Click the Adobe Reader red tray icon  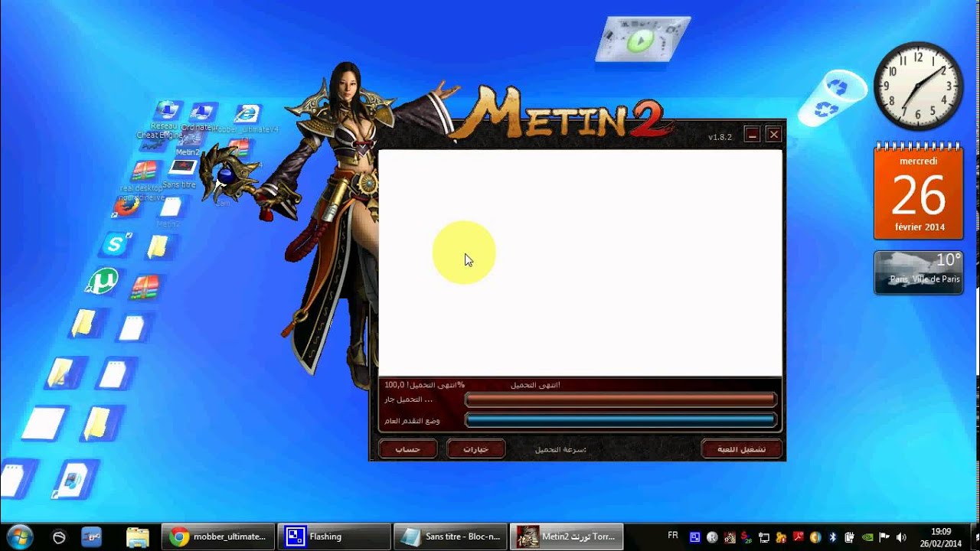coord(798,537)
